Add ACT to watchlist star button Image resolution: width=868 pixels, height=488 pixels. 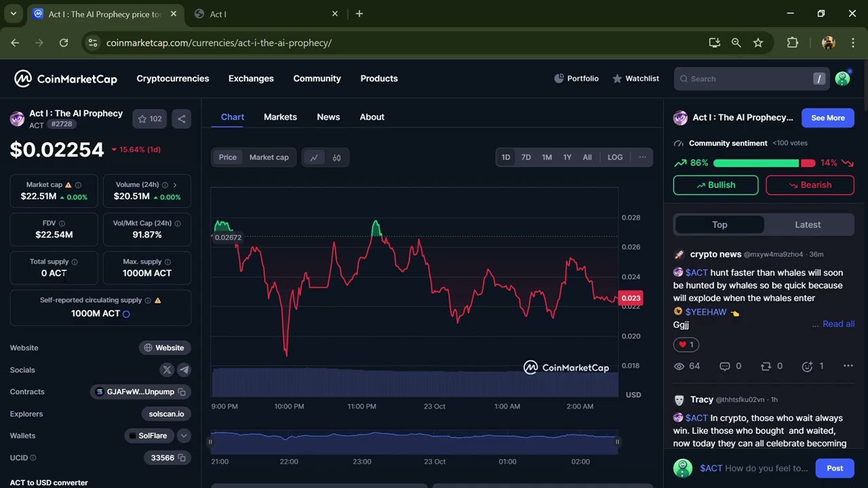pos(150,119)
